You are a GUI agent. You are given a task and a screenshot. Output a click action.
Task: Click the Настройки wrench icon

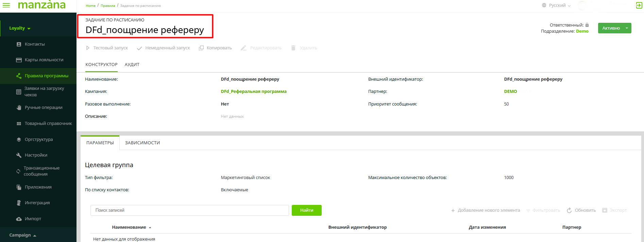[x=19, y=155]
